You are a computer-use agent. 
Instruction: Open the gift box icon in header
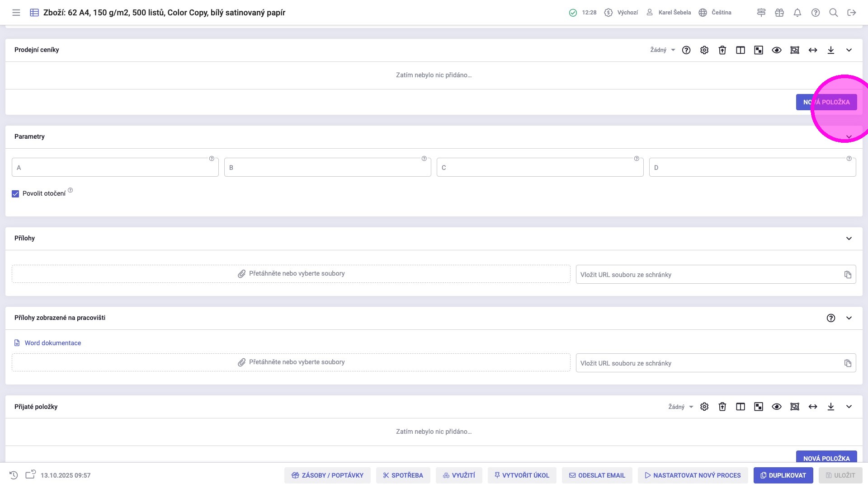[779, 13]
